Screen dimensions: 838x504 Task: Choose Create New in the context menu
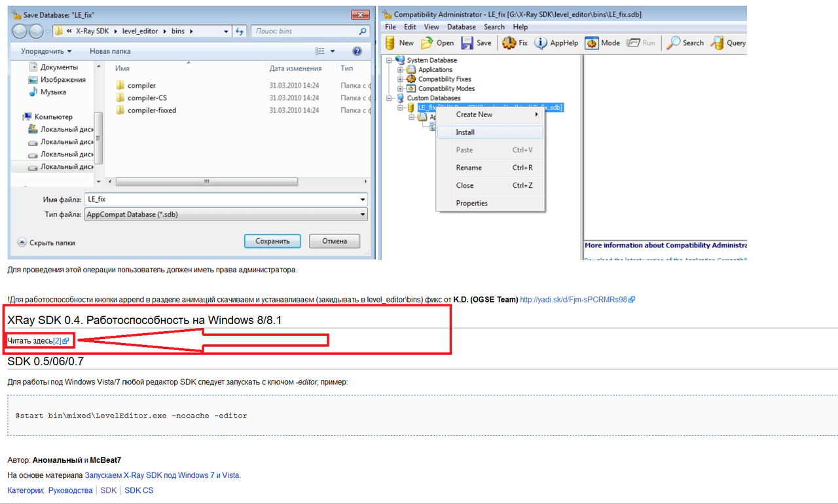coord(490,115)
